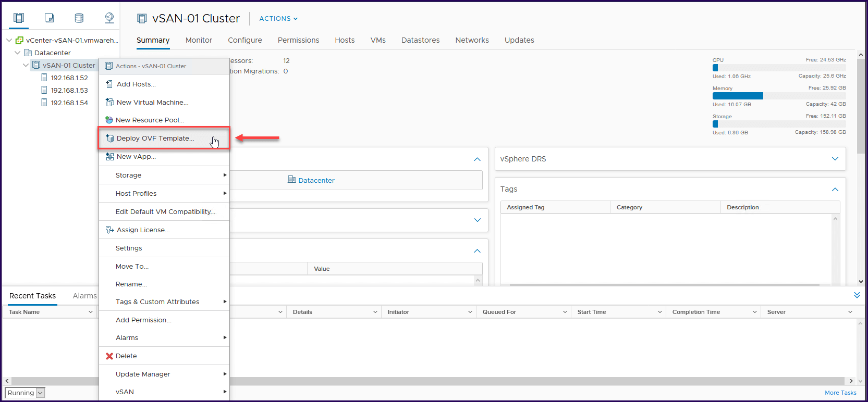Open the VMs tab
This screenshot has width=868, height=402.
378,40
